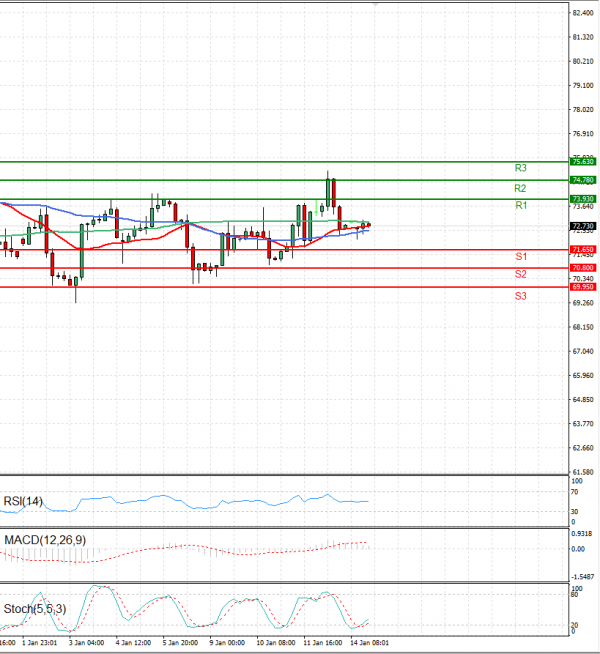Click the green 74.780 price tag
Screen dimensions: 600x654
click(583, 180)
